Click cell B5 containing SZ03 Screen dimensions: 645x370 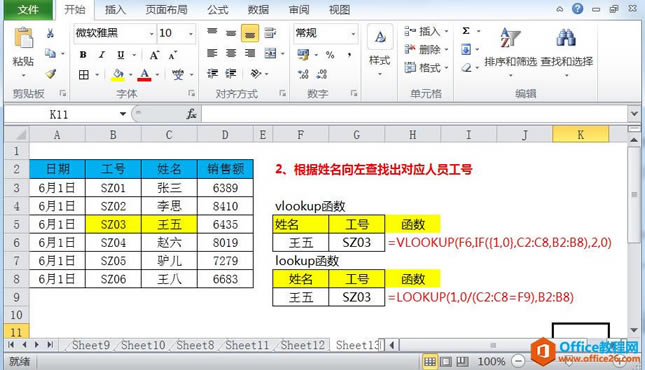point(113,224)
